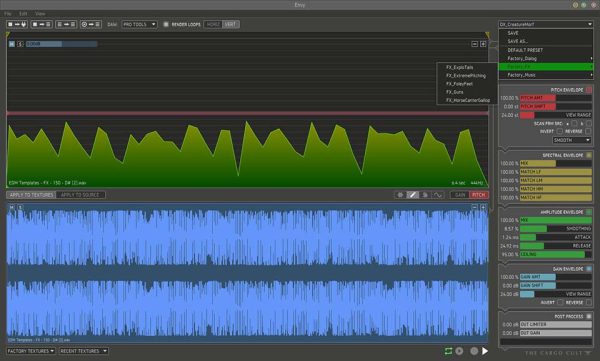Viewport: 600px width, 361px height.
Task: Select Save As in the preset menu
Action: [x=518, y=41]
